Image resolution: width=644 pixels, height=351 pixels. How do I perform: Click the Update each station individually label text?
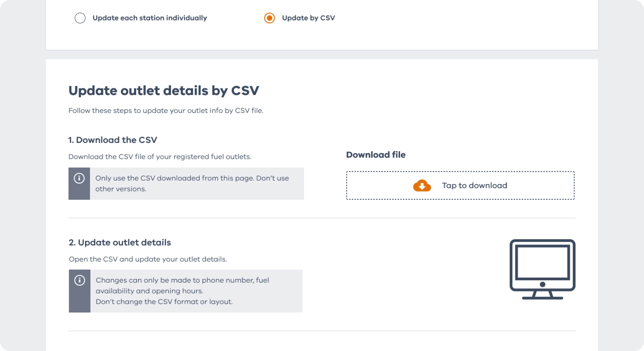pos(150,18)
